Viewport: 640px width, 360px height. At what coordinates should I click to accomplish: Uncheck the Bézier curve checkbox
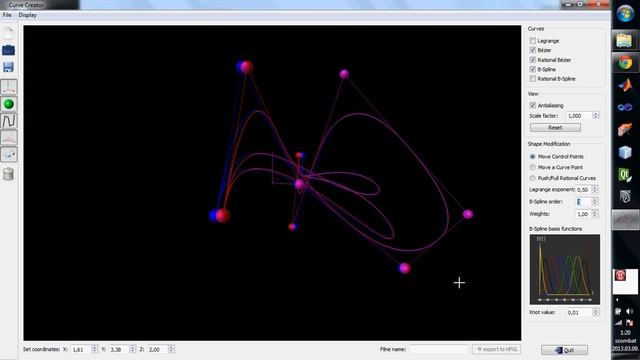533,50
